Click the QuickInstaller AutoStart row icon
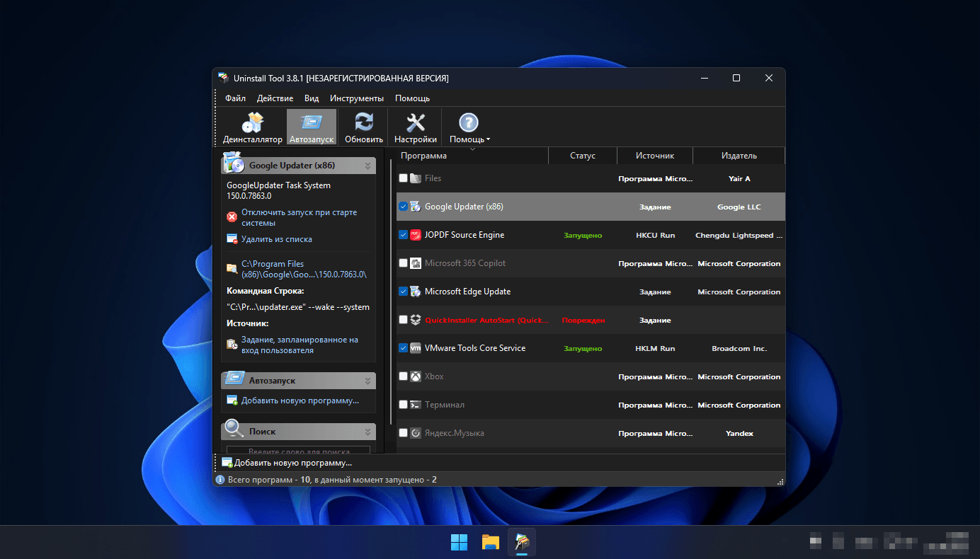Viewport: 980px width, 559px height. (x=416, y=320)
